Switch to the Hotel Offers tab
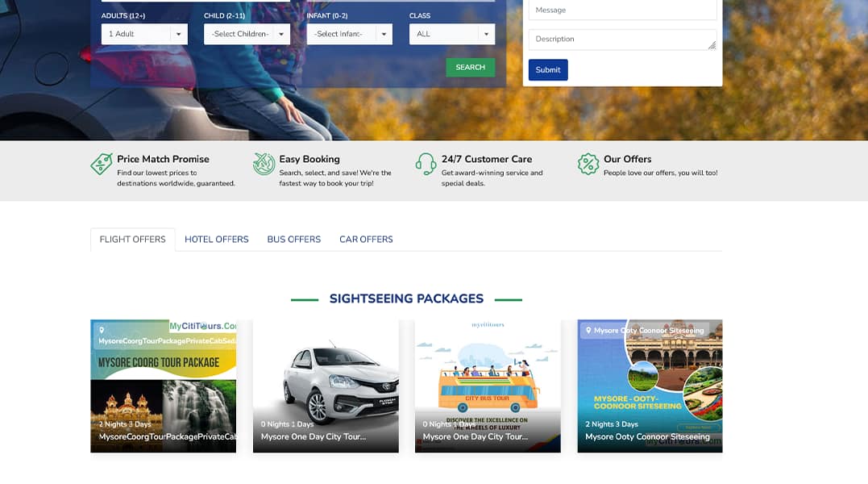 click(217, 240)
